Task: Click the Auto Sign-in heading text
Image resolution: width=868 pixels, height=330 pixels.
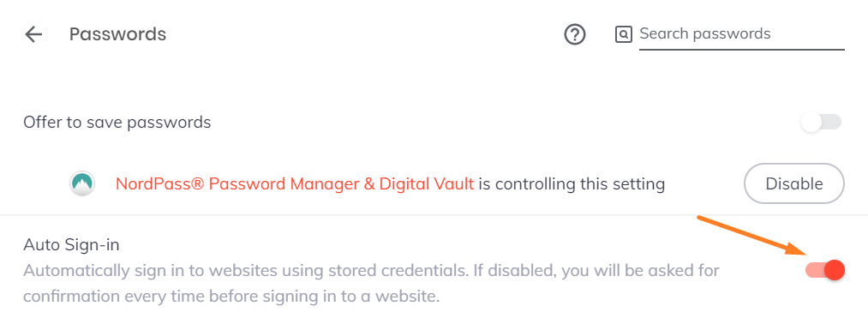Action: pyautogui.click(x=71, y=244)
